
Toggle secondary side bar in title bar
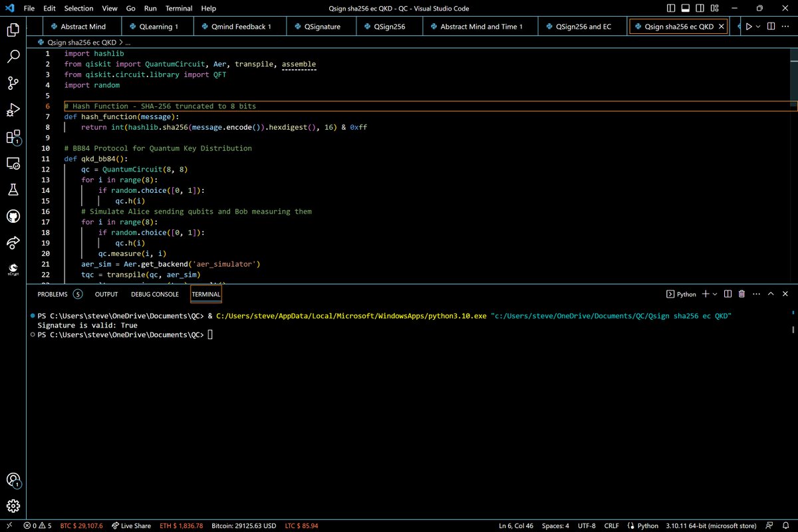click(x=698, y=9)
